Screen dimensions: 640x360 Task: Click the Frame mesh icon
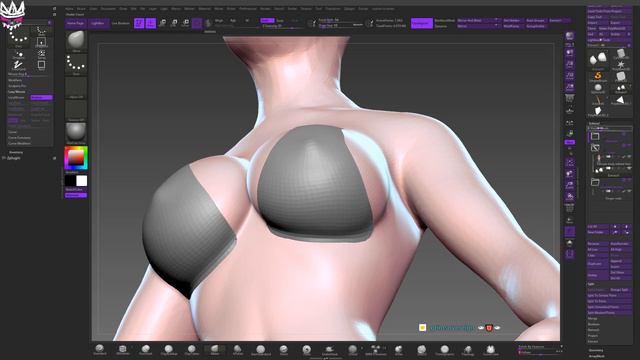pos(570,162)
